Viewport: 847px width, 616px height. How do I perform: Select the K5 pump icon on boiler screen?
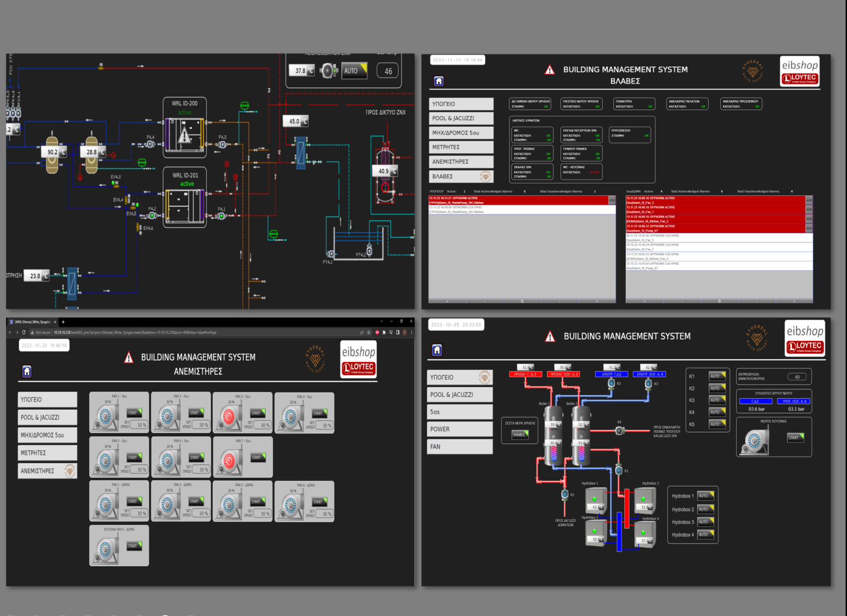(x=611, y=383)
